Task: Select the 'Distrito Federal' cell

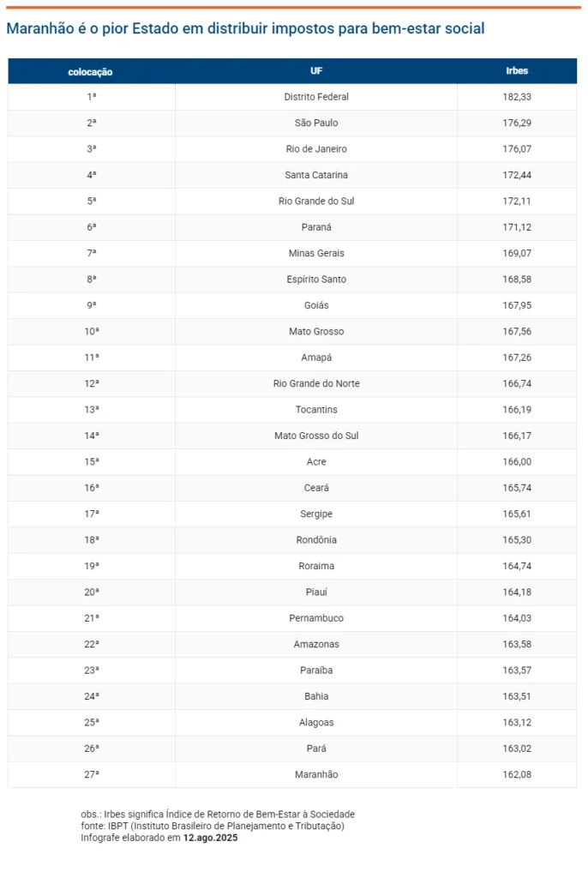Action: pos(316,97)
